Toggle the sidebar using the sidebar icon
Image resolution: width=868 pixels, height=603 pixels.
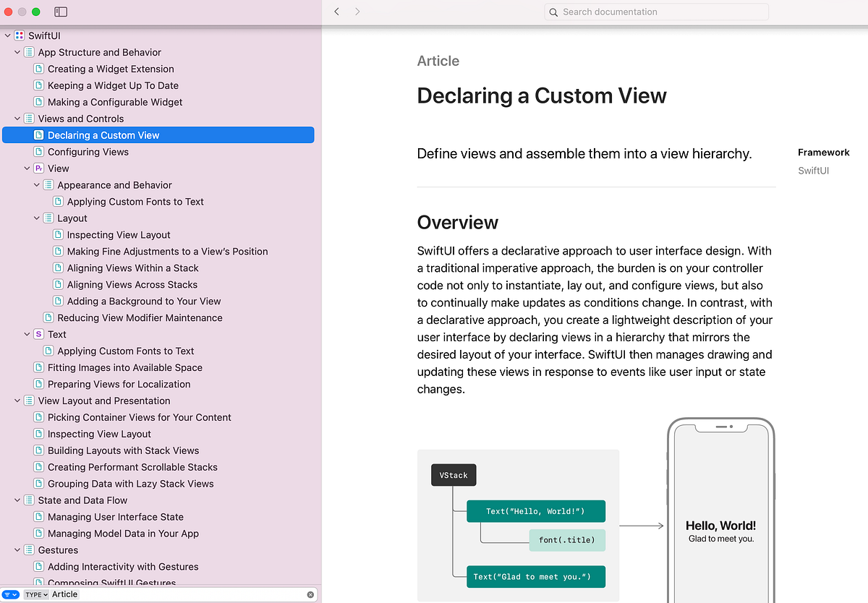tap(61, 12)
